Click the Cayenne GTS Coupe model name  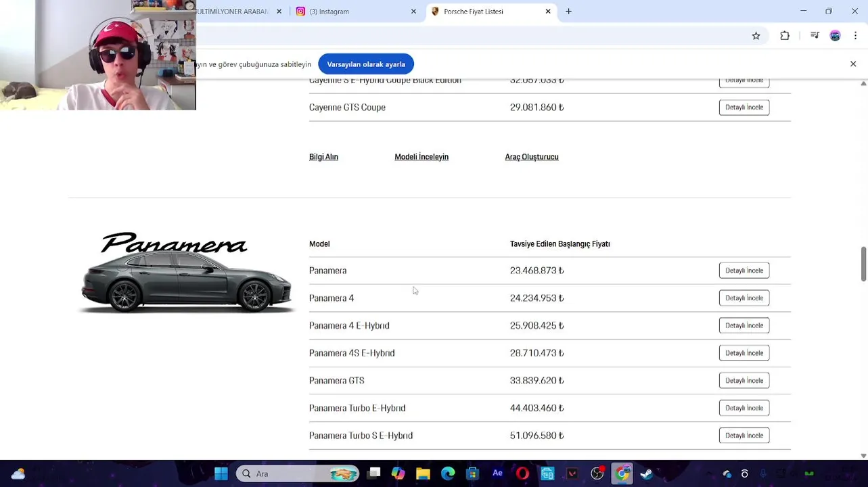pyautogui.click(x=347, y=108)
